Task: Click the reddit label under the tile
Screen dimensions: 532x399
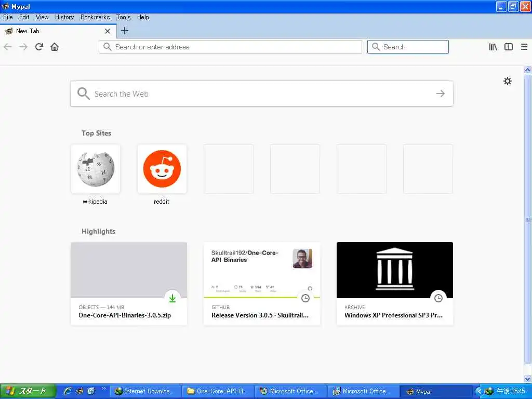Action: coord(162,202)
